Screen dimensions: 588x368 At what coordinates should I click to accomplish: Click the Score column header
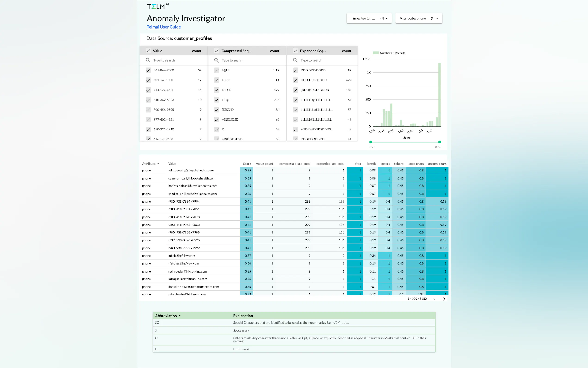(247, 164)
